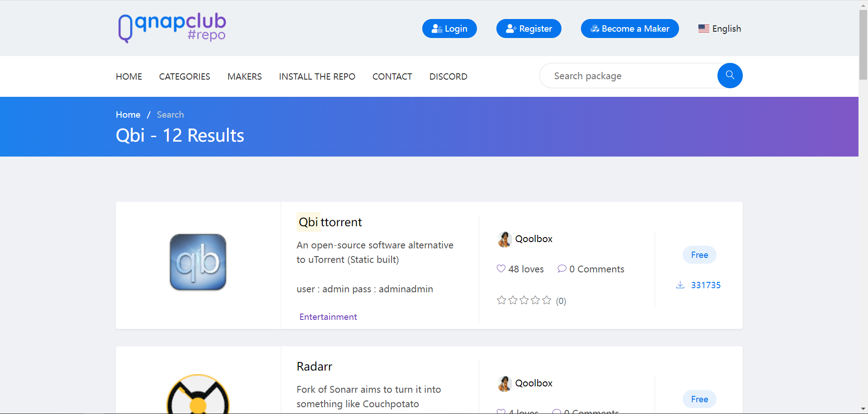Open the DISCORD link in navigation
This screenshot has width=868, height=414.
[448, 76]
